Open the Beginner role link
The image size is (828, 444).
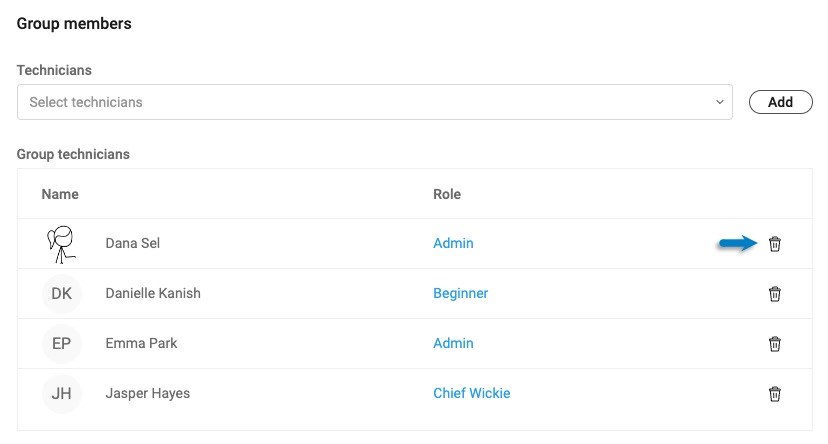coord(460,294)
